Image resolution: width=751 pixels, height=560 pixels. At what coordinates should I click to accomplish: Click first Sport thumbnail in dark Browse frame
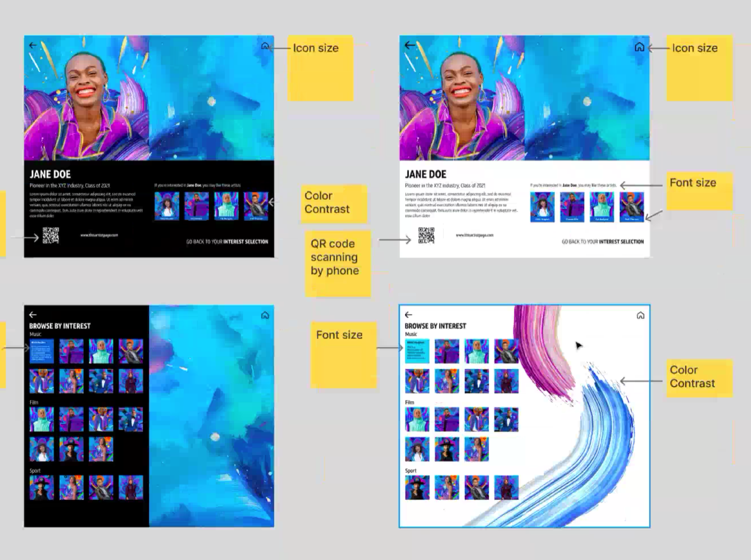pyautogui.click(x=42, y=488)
